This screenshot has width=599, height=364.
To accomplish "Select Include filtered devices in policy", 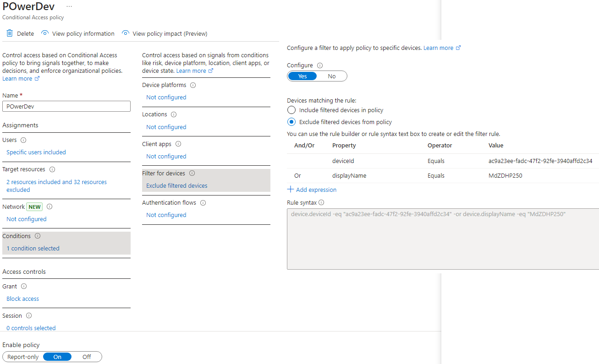I will [x=291, y=110].
